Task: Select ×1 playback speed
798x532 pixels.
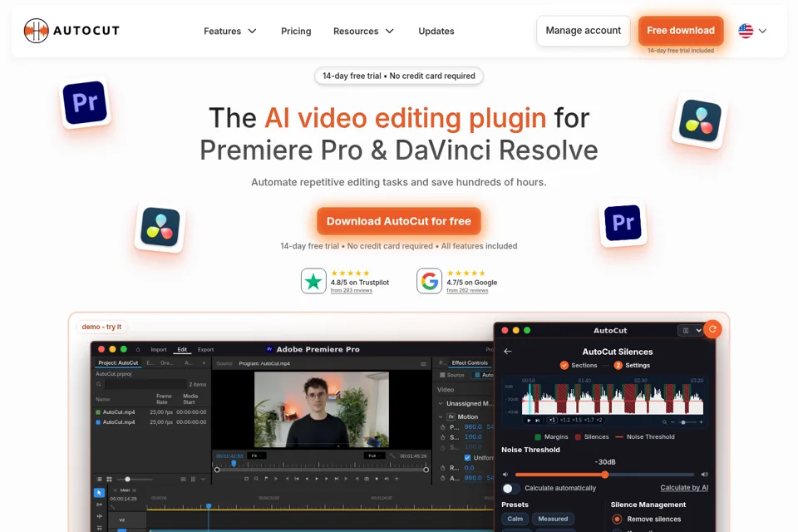Action: point(552,421)
